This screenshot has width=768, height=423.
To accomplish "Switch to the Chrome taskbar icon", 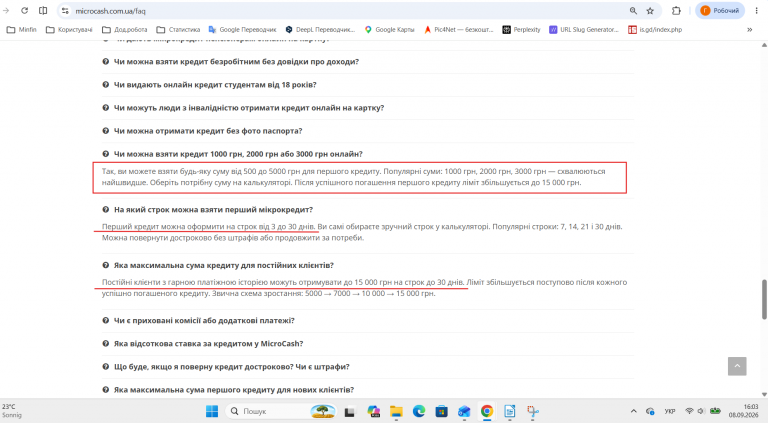I will [487, 412].
